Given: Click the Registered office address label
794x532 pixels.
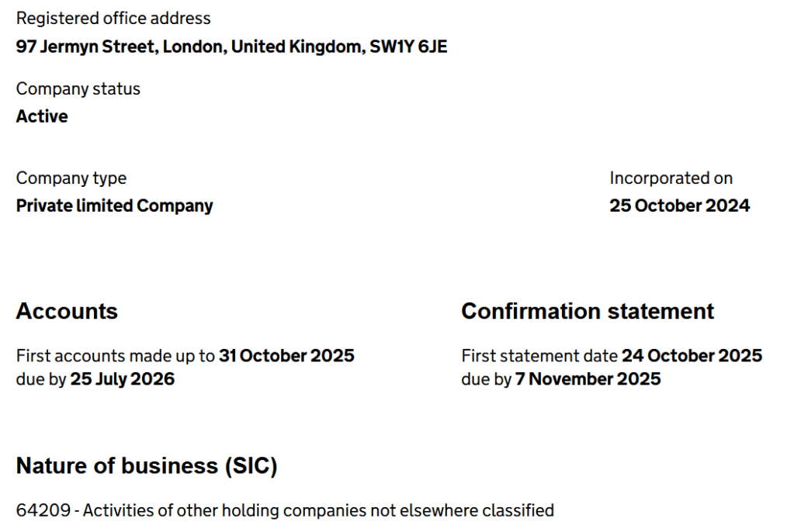Looking at the screenshot, I should pos(113,18).
